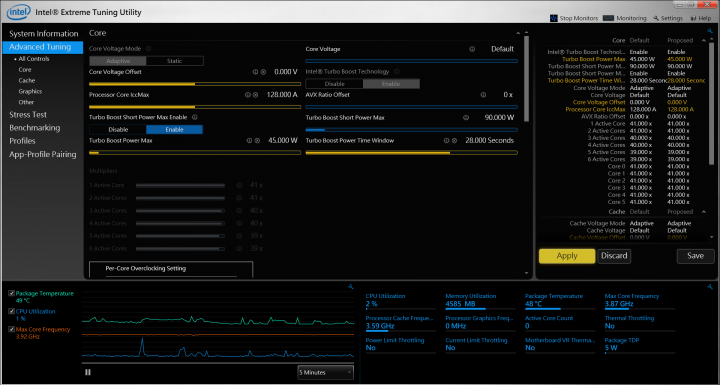Click the Turbo Boost Short Power Max info icon

click(466, 118)
